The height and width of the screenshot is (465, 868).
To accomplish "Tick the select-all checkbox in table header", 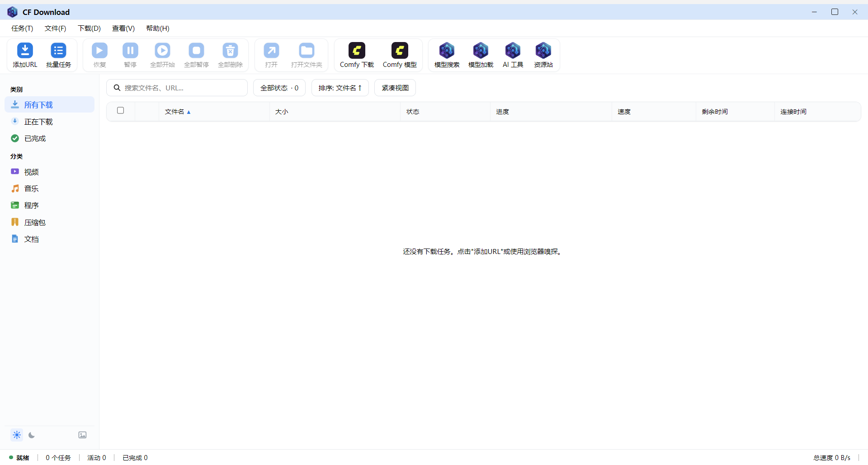I will (x=120, y=110).
